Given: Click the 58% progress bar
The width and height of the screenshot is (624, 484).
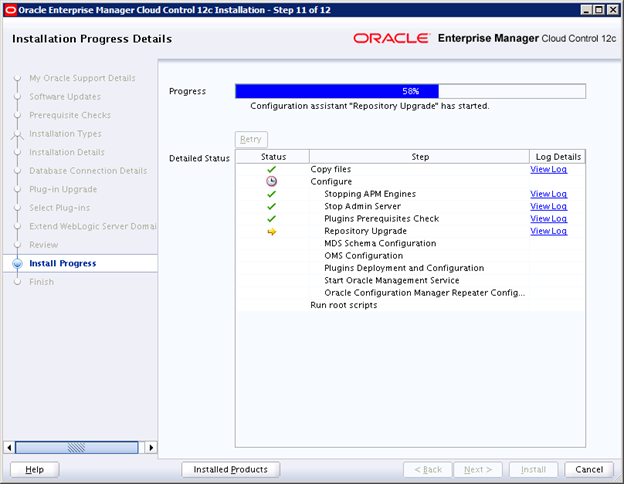Looking at the screenshot, I should 410,91.
